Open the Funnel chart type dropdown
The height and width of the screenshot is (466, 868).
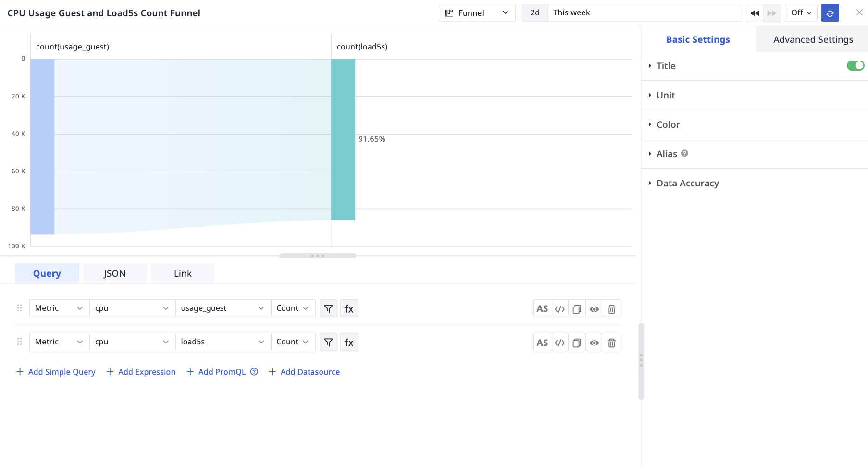click(477, 13)
